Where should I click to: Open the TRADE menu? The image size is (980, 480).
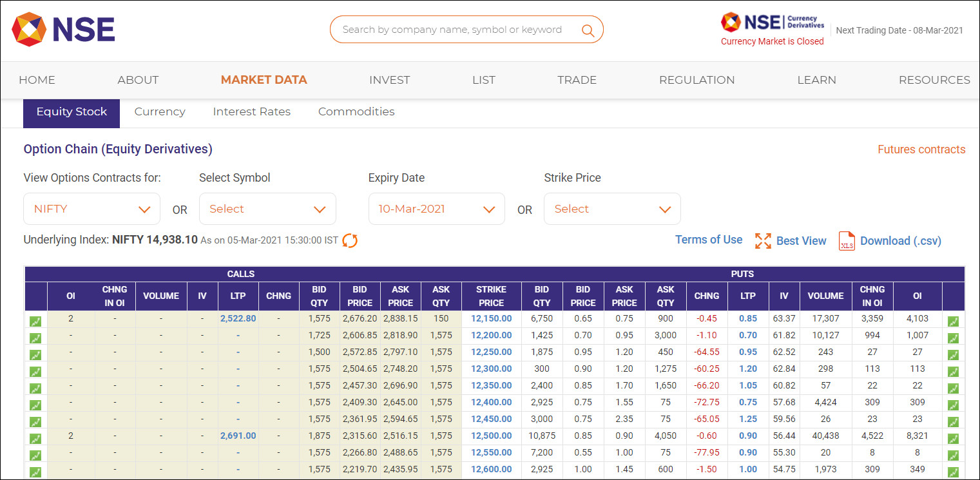[577, 80]
